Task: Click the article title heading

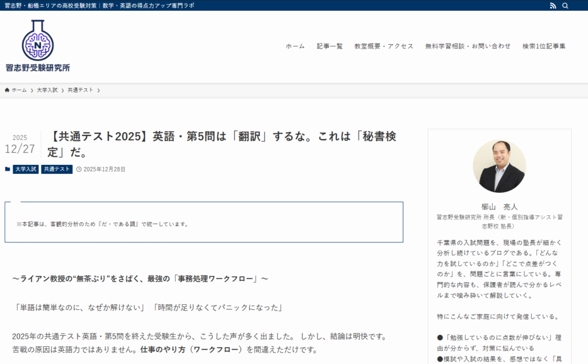Action: tap(222, 145)
